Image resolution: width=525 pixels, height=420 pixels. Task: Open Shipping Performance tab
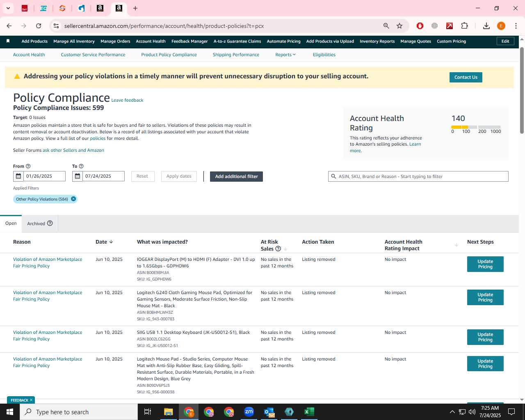[x=236, y=55]
